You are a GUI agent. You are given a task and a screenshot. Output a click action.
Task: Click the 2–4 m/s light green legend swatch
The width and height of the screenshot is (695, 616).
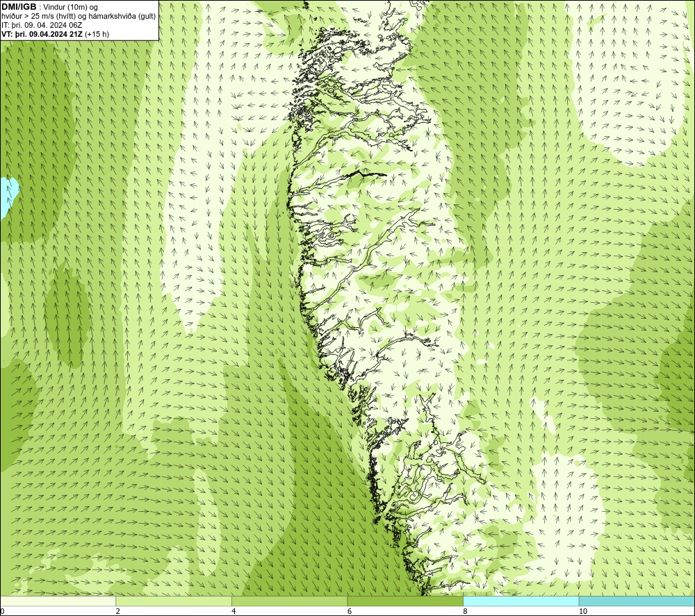(x=174, y=601)
